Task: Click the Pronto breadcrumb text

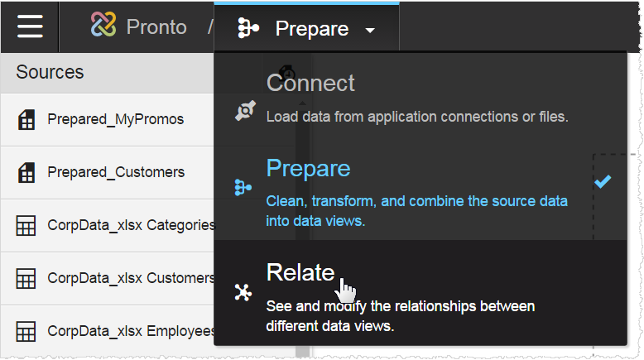Action: coord(156,27)
